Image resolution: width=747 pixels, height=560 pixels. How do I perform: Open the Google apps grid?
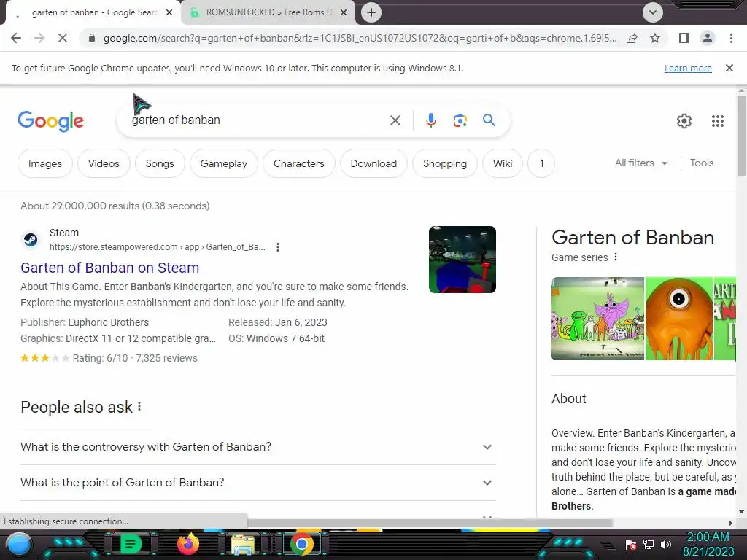[718, 121]
